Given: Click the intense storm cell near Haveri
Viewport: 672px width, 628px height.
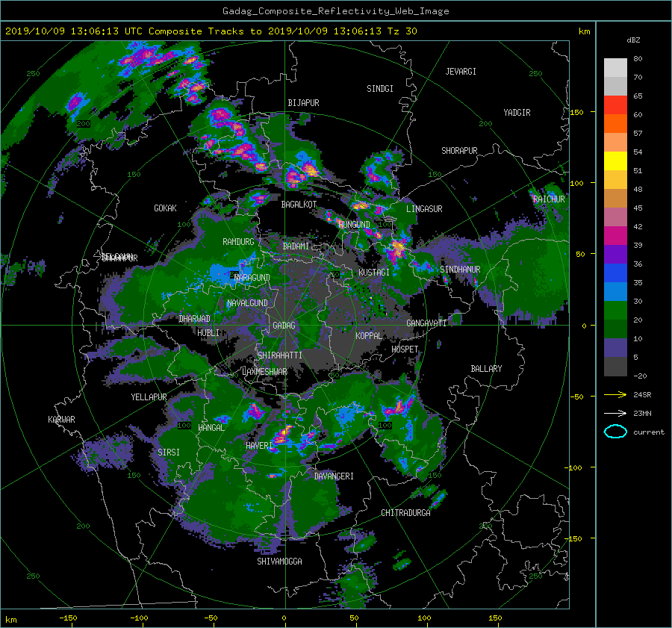Looking at the screenshot, I should [x=283, y=435].
